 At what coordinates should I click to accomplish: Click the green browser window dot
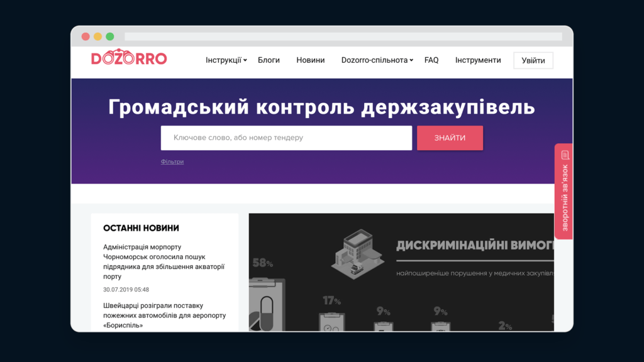110,36
